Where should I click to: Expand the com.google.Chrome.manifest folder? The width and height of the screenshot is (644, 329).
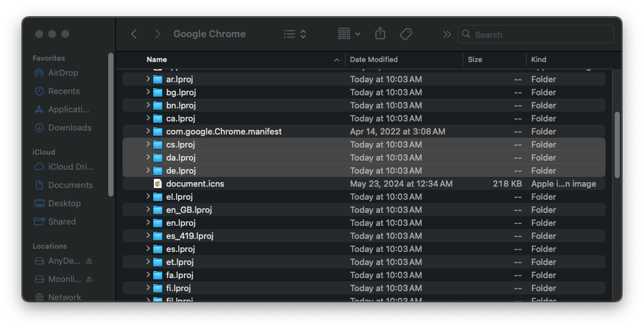pos(148,132)
